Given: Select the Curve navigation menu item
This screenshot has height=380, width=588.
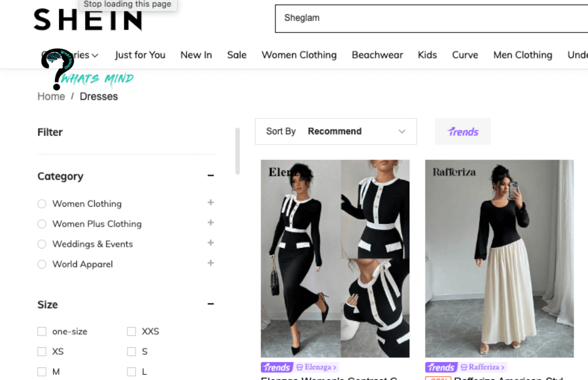Looking at the screenshot, I should coord(465,55).
